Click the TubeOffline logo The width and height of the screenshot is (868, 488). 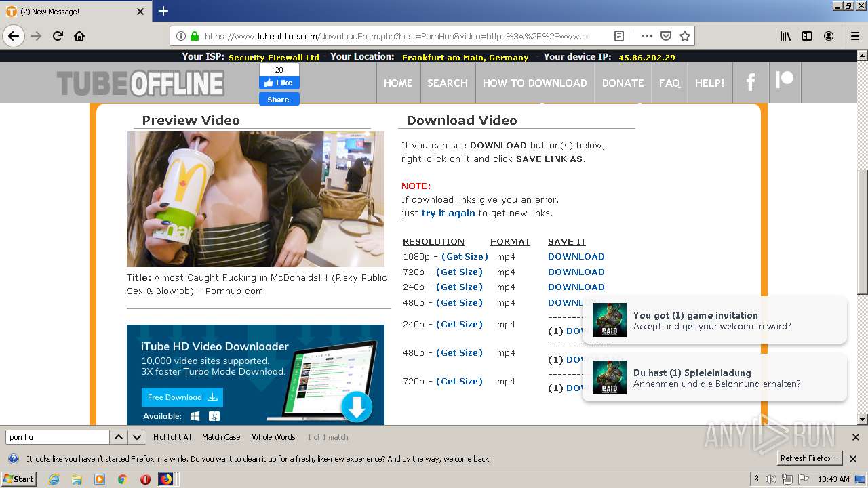click(x=140, y=84)
